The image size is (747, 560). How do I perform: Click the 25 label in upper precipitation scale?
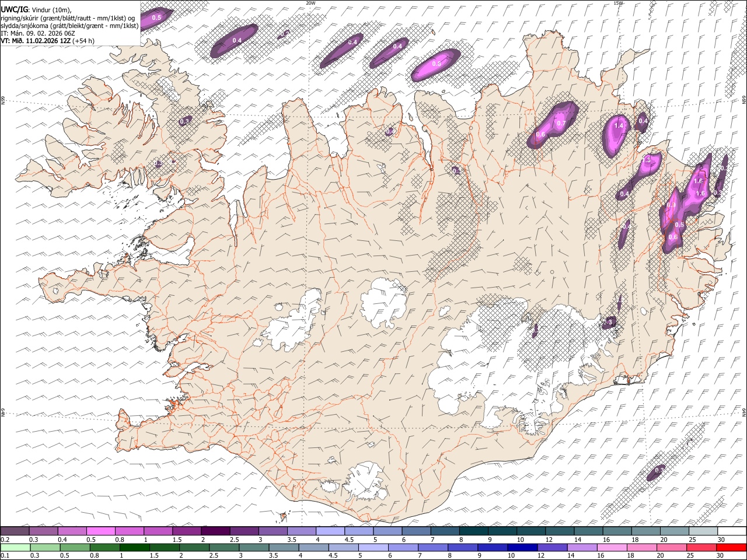tap(692, 540)
